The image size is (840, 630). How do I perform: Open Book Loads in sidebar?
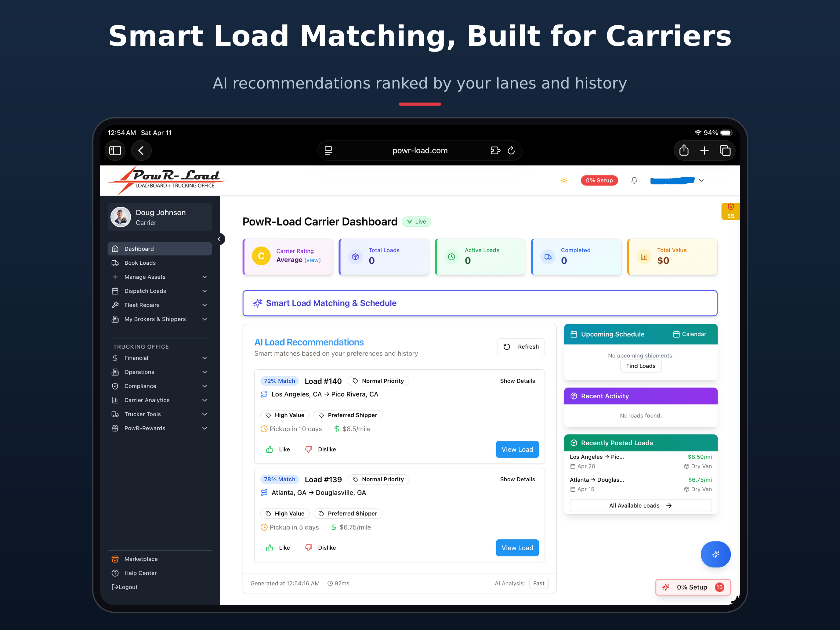(160, 263)
